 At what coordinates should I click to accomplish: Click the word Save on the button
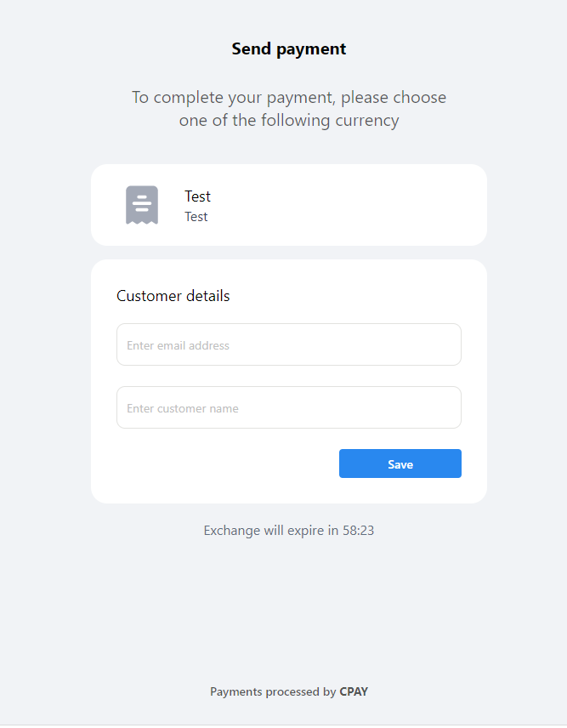coord(400,464)
